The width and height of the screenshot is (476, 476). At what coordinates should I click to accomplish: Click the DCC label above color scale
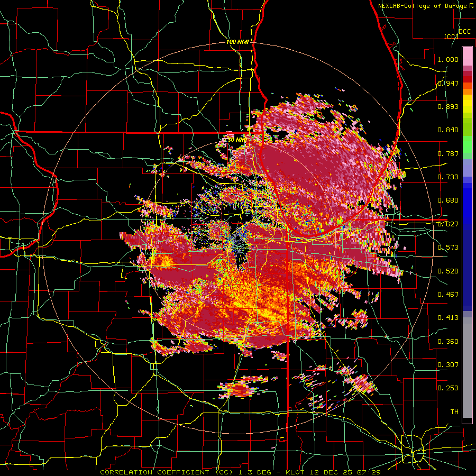pos(465,32)
